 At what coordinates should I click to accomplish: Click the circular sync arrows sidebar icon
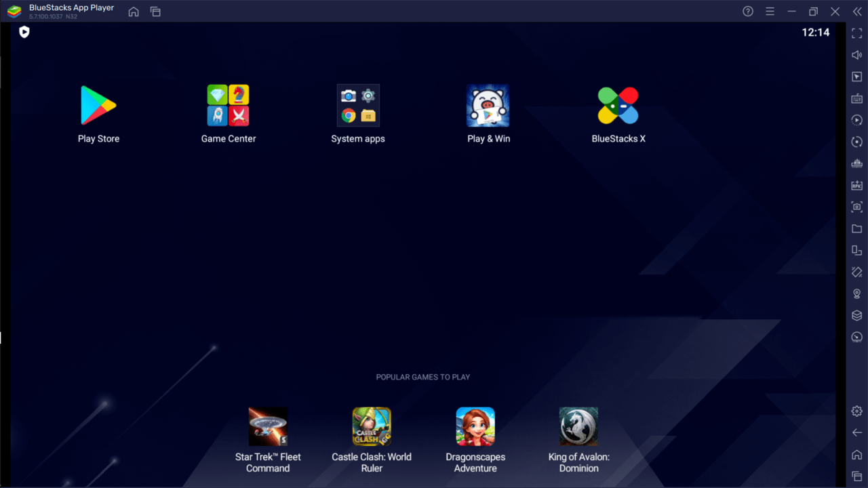pyautogui.click(x=857, y=142)
